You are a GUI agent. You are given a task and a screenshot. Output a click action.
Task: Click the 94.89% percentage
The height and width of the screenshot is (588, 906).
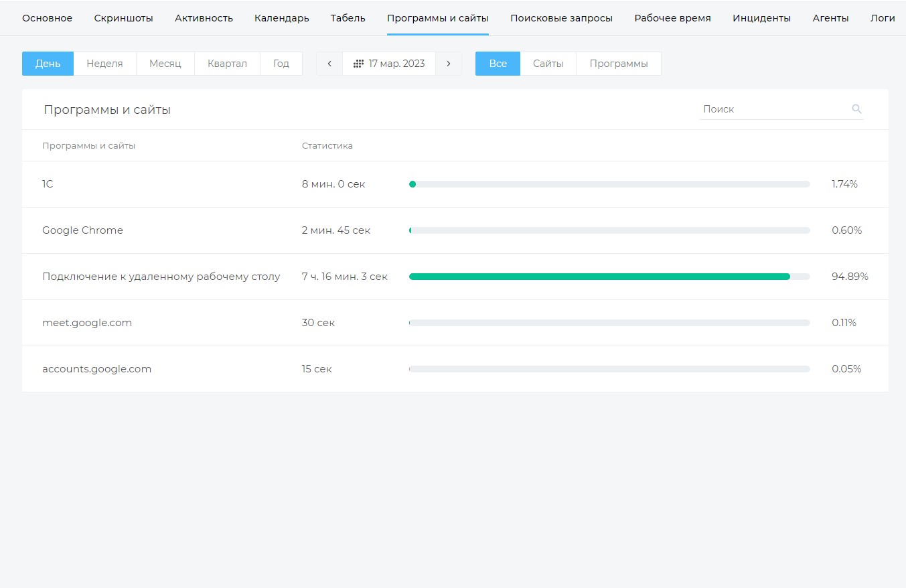[x=850, y=277]
